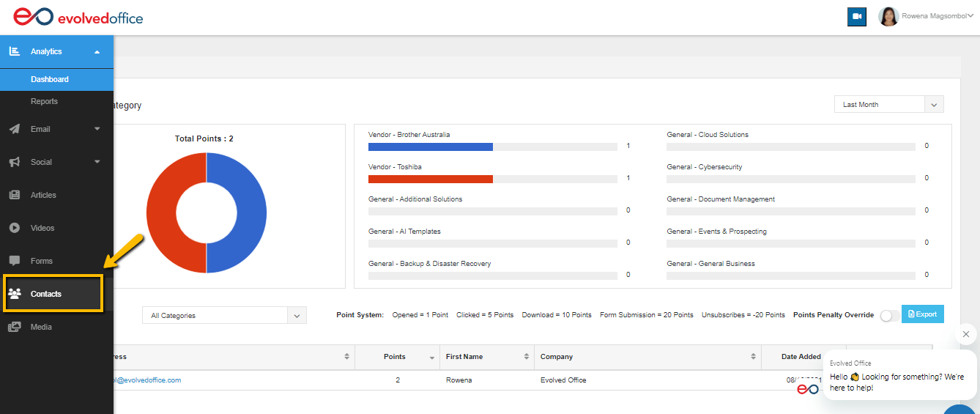The width and height of the screenshot is (980, 414).
Task: Sort by the Company column header
Action: [647, 357]
